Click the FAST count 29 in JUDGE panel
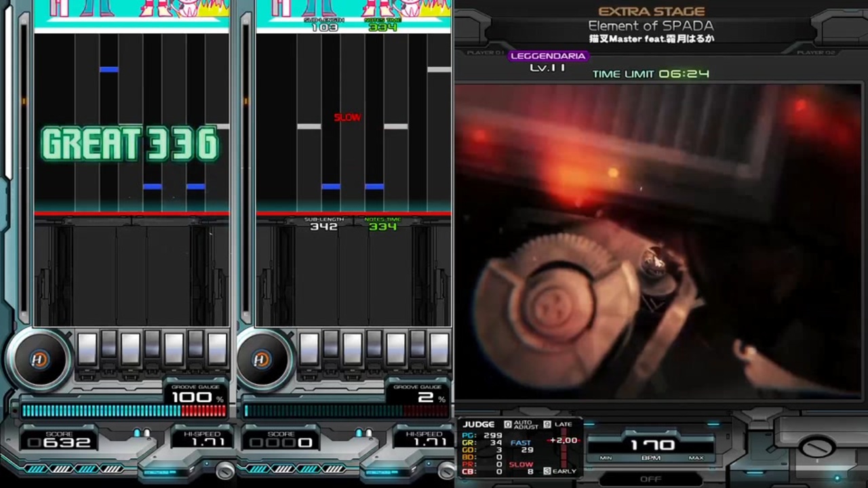Screen dimensions: 868x488 [527, 450]
